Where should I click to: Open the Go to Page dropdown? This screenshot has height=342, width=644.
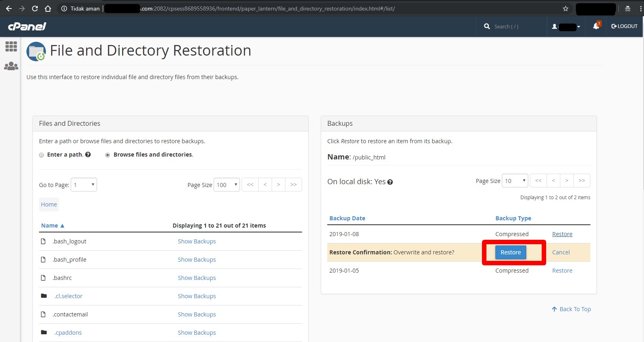pos(84,185)
